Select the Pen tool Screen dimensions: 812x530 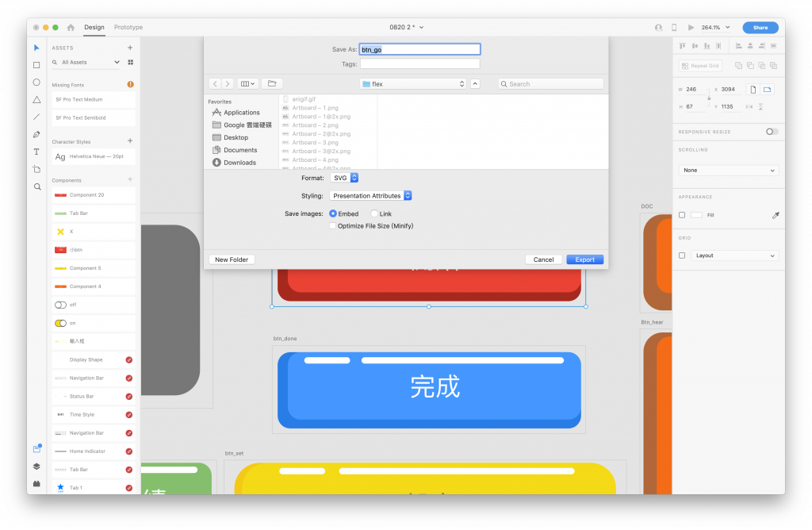pyautogui.click(x=36, y=135)
